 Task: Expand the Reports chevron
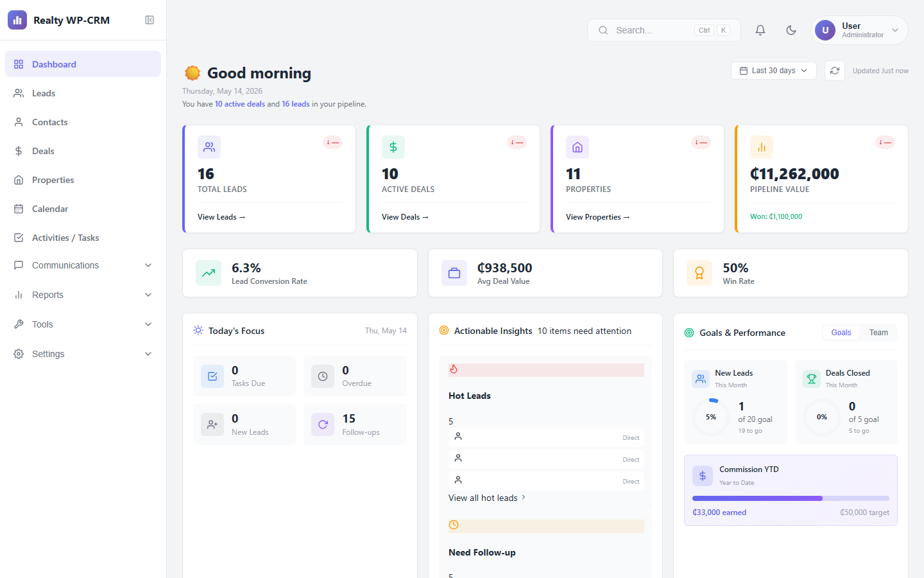[148, 295]
